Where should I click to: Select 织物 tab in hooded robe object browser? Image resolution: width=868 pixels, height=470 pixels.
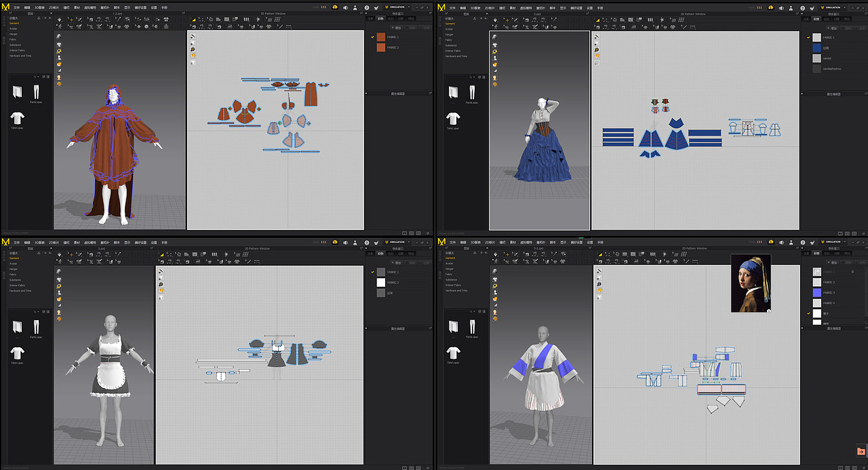(x=380, y=19)
